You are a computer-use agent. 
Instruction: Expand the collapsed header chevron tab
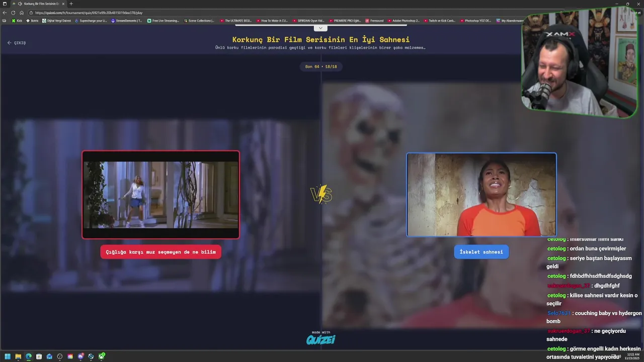point(320,28)
